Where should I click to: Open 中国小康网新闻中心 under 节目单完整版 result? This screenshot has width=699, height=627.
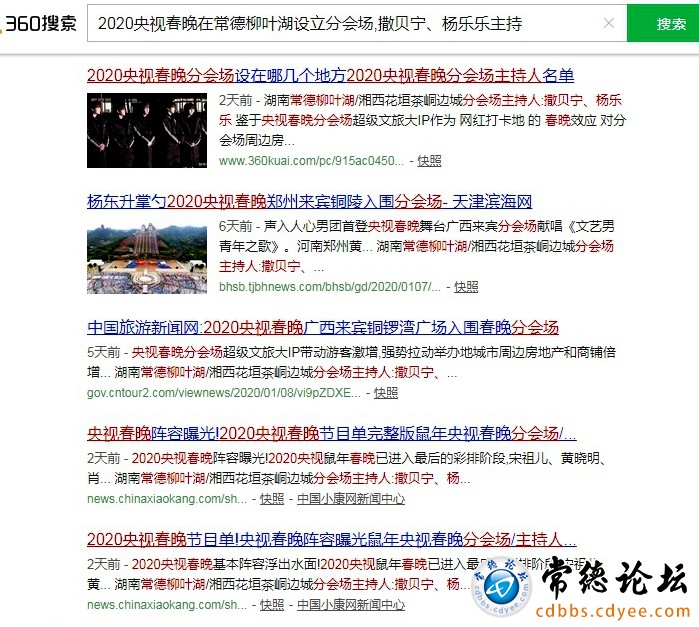pos(351,499)
